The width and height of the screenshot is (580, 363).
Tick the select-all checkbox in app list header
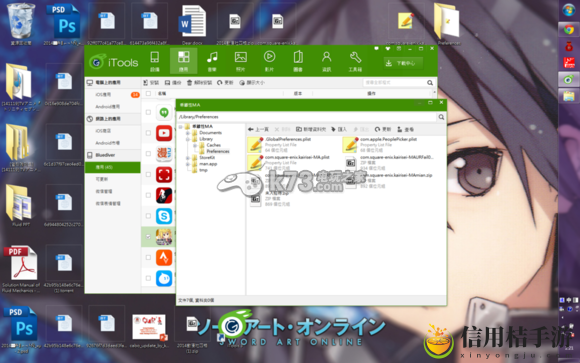tap(148, 94)
